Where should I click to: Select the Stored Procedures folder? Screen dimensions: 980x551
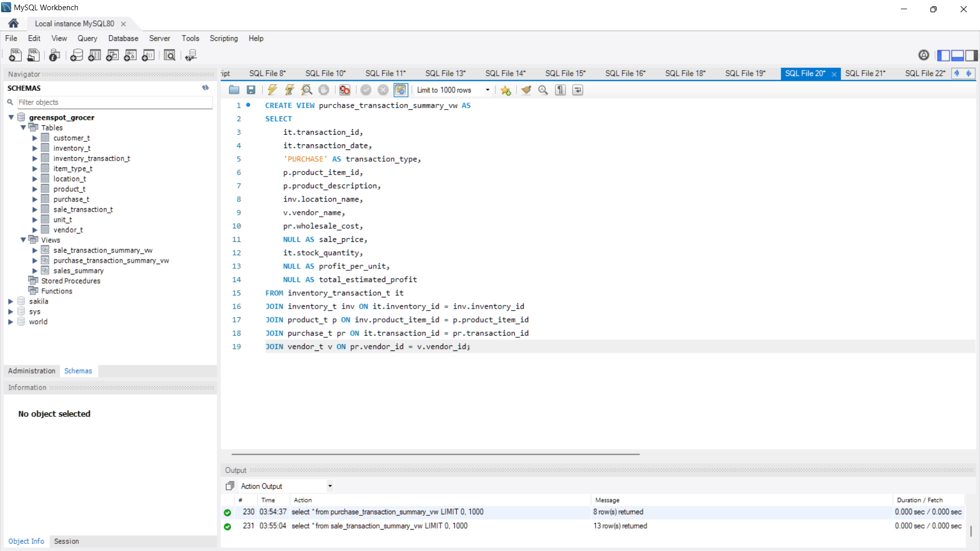(x=70, y=281)
